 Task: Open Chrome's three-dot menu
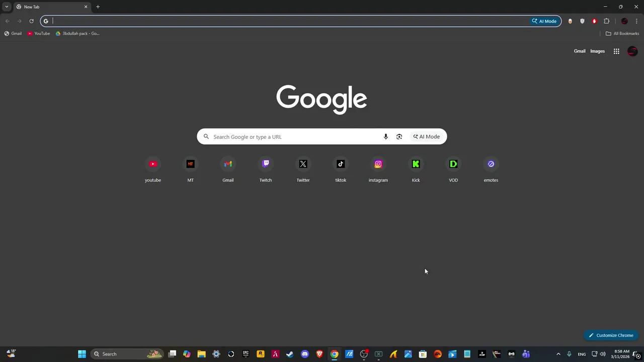pyautogui.click(x=636, y=21)
